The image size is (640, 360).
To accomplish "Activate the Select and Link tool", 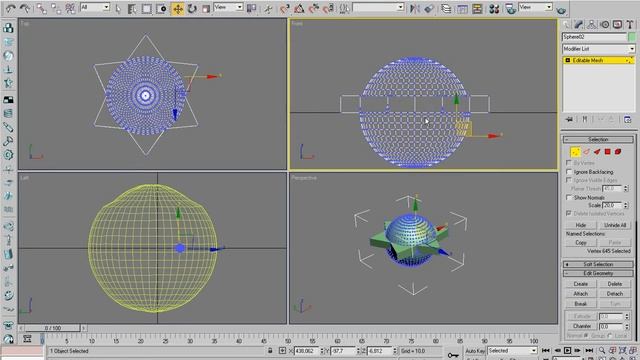I will click(x=41, y=8).
